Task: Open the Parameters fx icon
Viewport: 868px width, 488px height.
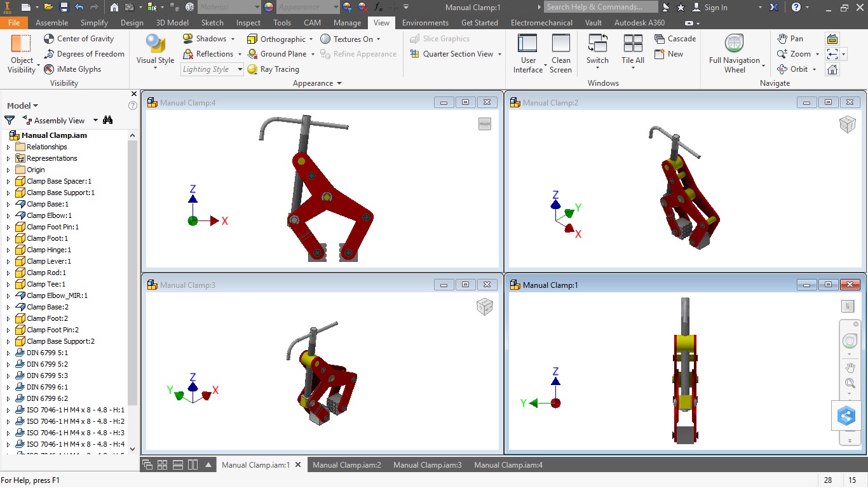Action: [x=378, y=7]
